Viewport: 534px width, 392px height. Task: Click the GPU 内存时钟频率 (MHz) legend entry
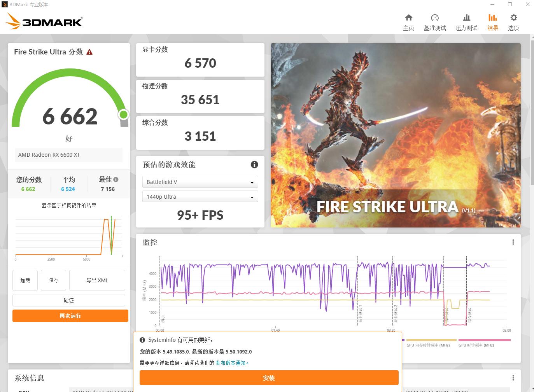click(x=431, y=343)
